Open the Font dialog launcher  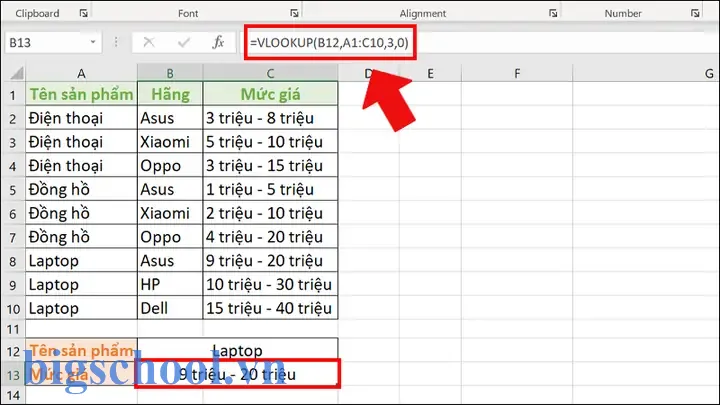(294, 13)
